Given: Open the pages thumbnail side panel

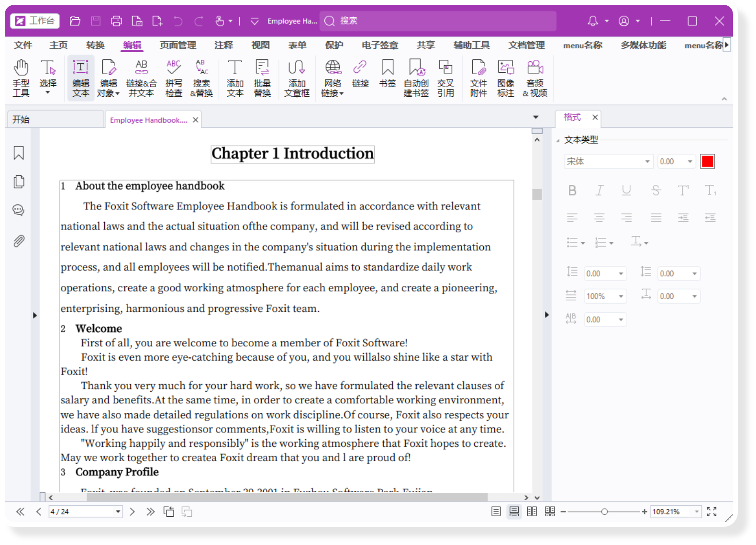Looking at the screenshot, I should tap(19, 182).
